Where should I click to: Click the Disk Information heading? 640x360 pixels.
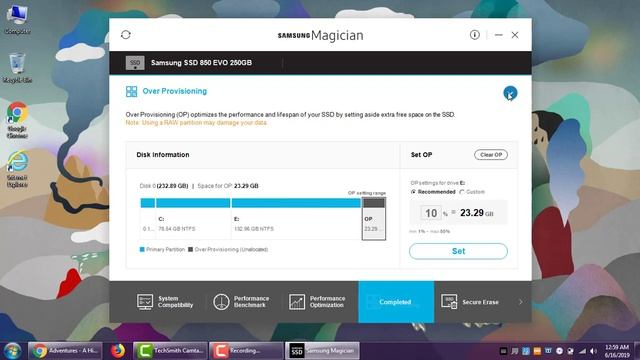click(x=163, y=155)
